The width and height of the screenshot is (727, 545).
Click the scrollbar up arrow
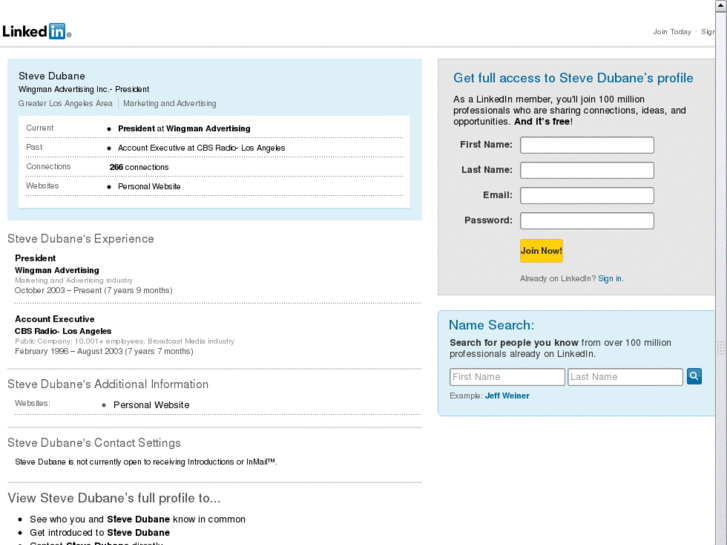(721, 6)
